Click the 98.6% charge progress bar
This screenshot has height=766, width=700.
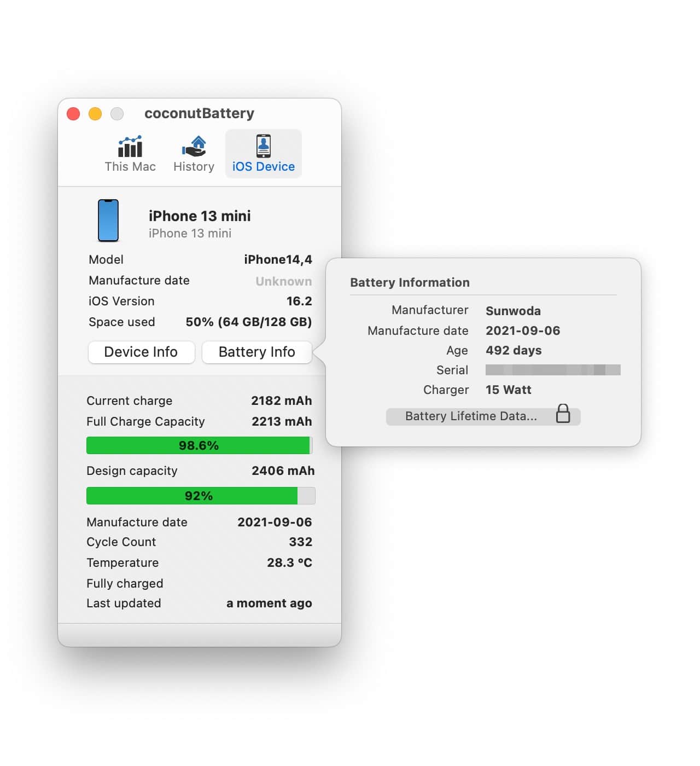click(x=200, y=445)
